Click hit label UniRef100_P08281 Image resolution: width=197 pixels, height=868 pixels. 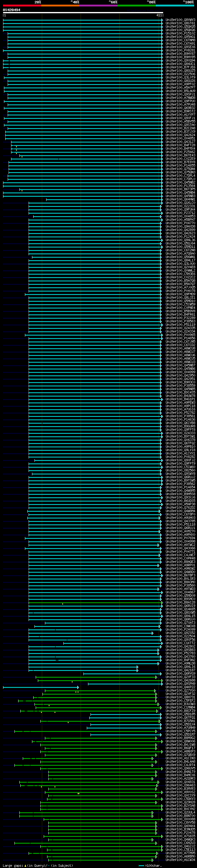180,50
